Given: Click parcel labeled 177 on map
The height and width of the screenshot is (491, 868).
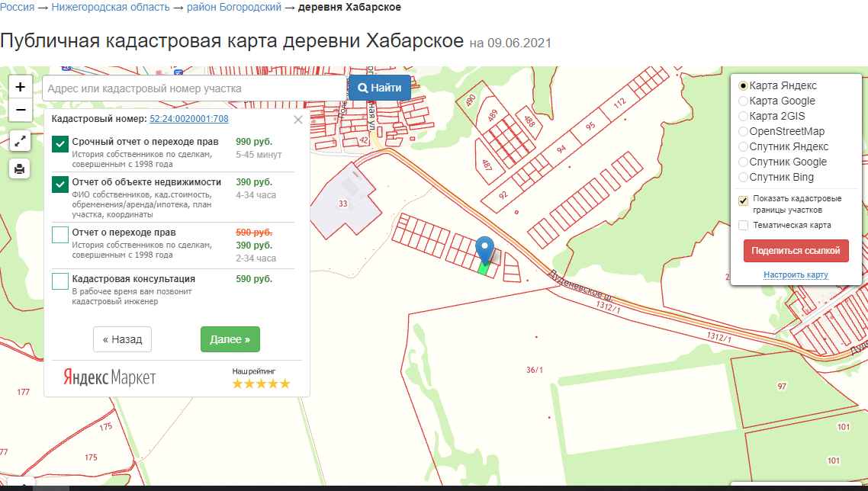Looking at the screenshot, I should (23, 392).
